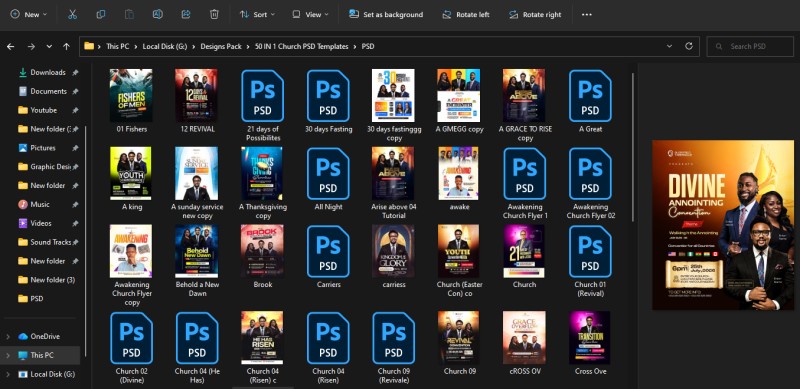Image resolution: width=800 pixels, height=389 pixels.
Task: Click the Rotate left button
Action: click(x=466, y=14)
